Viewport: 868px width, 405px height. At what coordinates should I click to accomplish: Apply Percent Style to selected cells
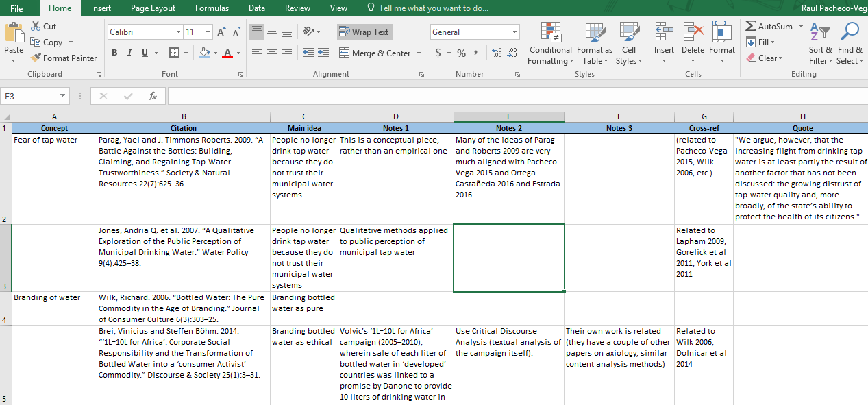point(462,52)
